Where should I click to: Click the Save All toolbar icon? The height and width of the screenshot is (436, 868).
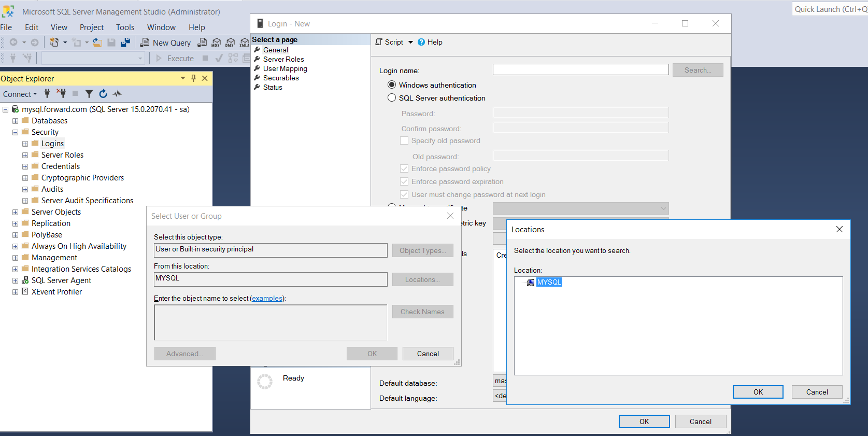coord(125,43)
